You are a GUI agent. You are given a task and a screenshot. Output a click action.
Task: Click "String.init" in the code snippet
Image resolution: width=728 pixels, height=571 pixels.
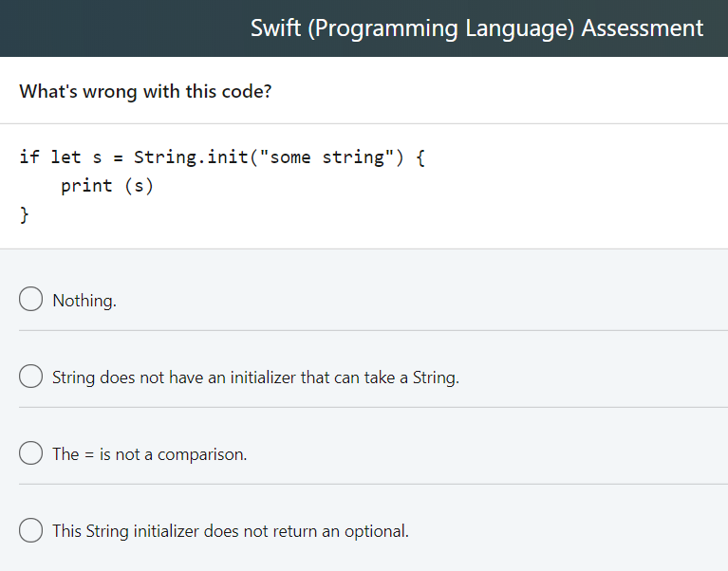(x=191, y=157)
